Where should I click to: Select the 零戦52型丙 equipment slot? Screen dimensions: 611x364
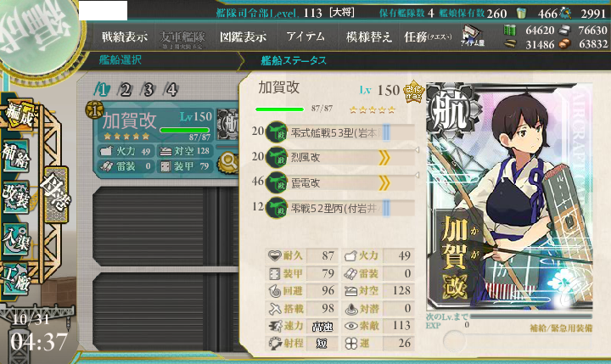click(x=339, y=208)
